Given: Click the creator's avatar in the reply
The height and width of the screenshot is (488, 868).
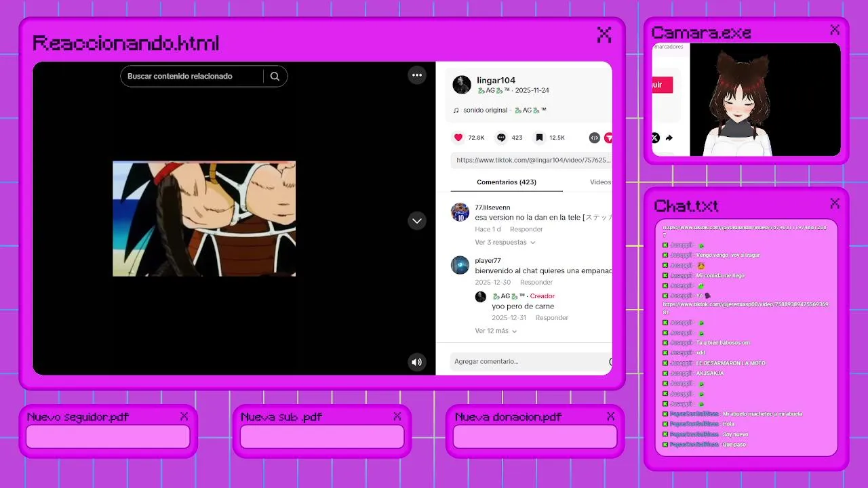Looking at the screenshot, I should tap(481, 297).
